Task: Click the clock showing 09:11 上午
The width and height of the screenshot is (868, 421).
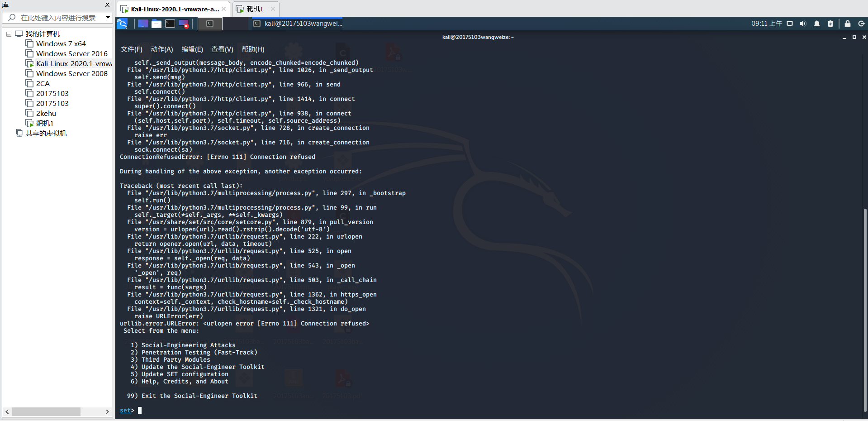Action: tap(767, 24)
